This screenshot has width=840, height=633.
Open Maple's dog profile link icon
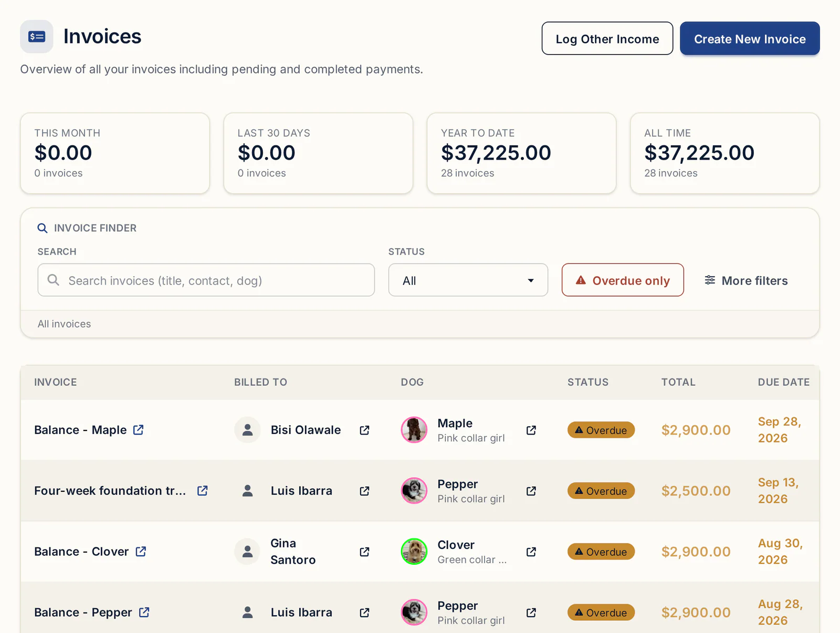531,430
